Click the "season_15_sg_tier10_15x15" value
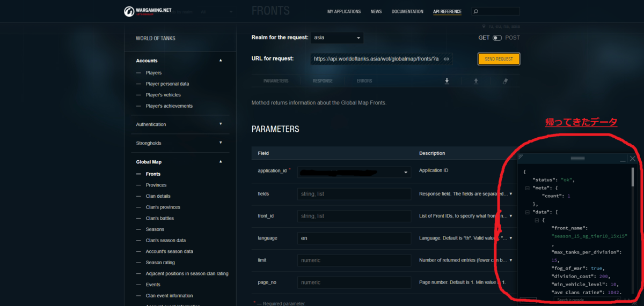Image resolution: width=644 pixels, height=306 pixels. pyautogui.click(x=589, y=236)
